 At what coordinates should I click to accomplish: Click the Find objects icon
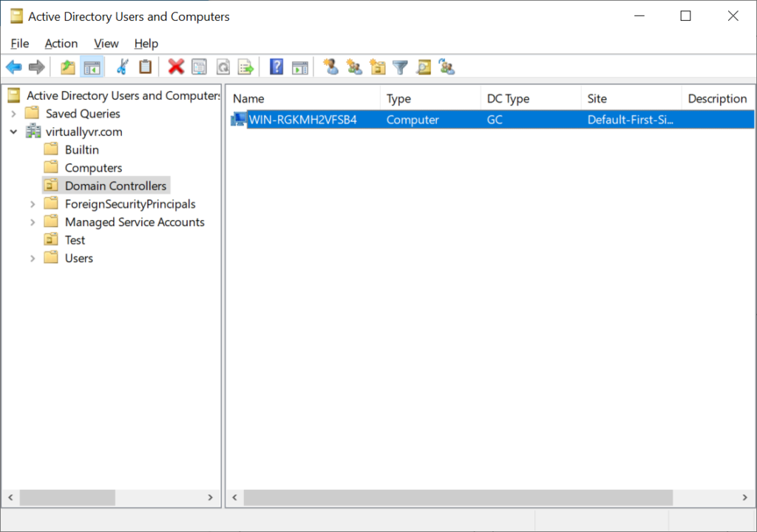424,67
